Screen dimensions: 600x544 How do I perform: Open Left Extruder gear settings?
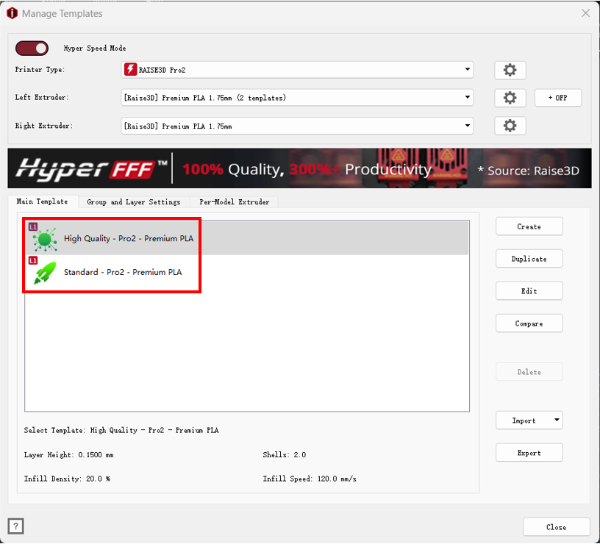point(510,98)
